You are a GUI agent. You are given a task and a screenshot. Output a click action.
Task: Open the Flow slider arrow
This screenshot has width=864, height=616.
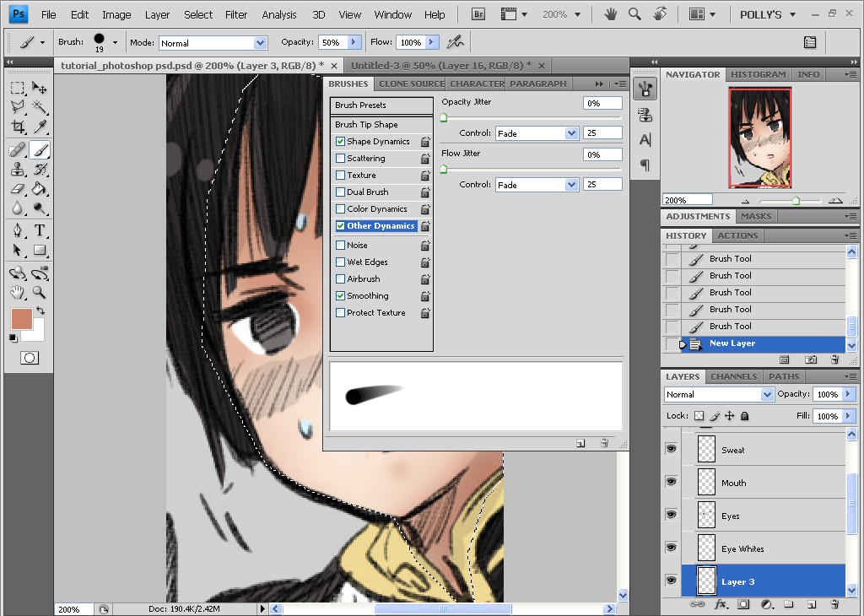[x=432, y=42]
